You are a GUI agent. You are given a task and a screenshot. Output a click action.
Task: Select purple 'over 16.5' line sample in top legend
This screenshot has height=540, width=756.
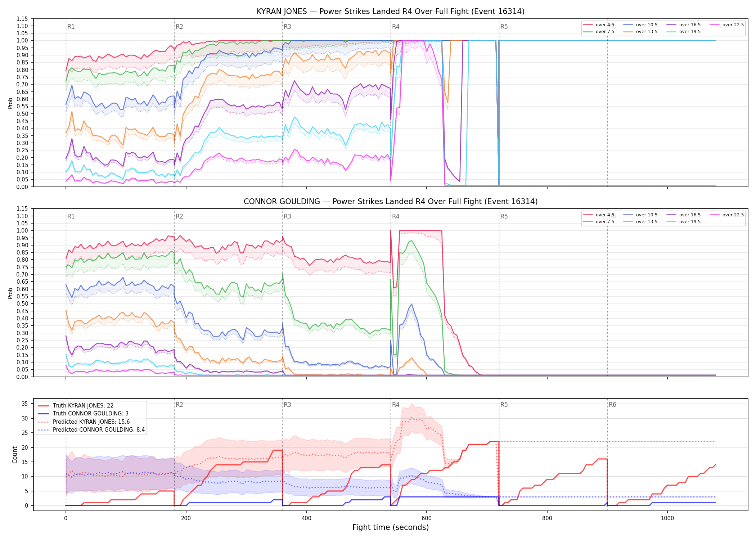point(671,25)
